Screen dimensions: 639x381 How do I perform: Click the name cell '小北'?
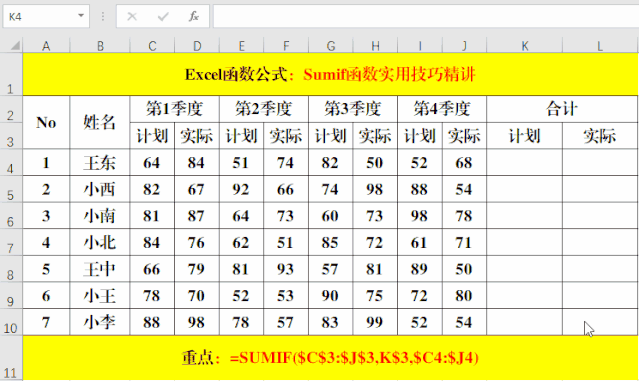click(x=100, y=242)
